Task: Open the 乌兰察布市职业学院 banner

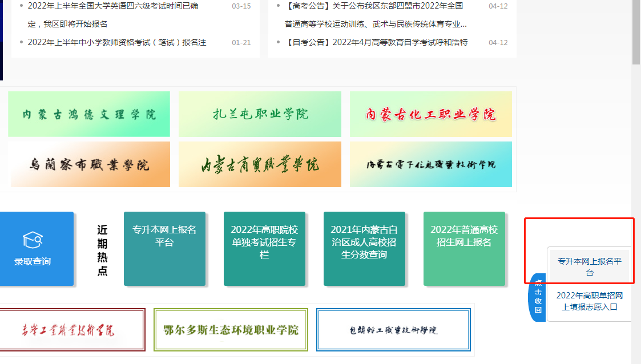Action: 88,164
